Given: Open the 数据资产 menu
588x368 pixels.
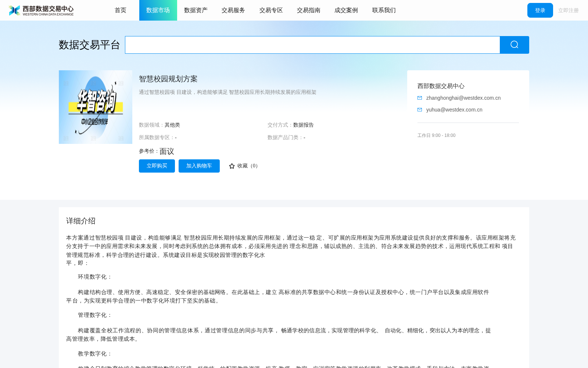Looking at the screenshot, I should click(196, 10).
